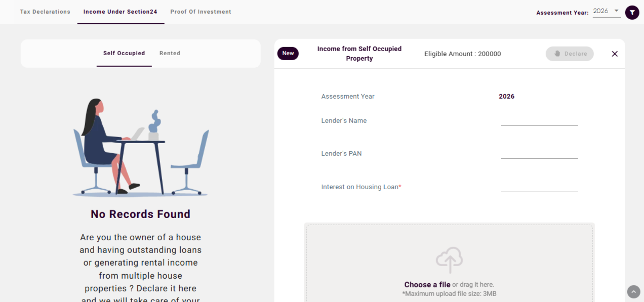Close the Self Occupied Property form
Viewport: 644px width, 302px height.
(615, 54)
